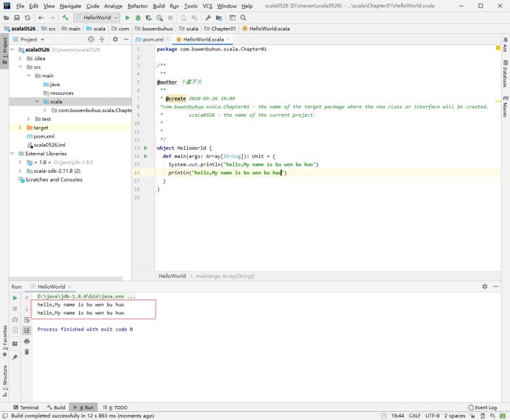Open the Terminal tool window

point(25,407)
